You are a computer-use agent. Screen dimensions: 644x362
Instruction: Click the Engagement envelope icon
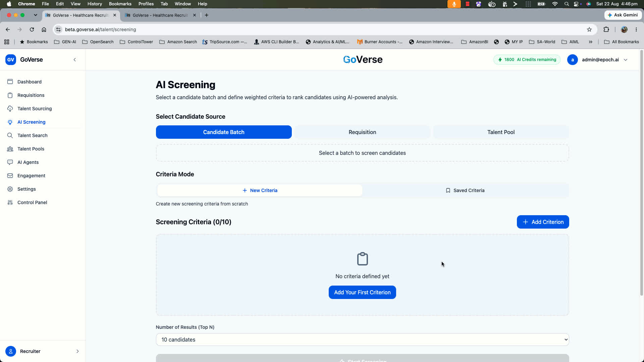pyautogui.click(x=10, y=176)
